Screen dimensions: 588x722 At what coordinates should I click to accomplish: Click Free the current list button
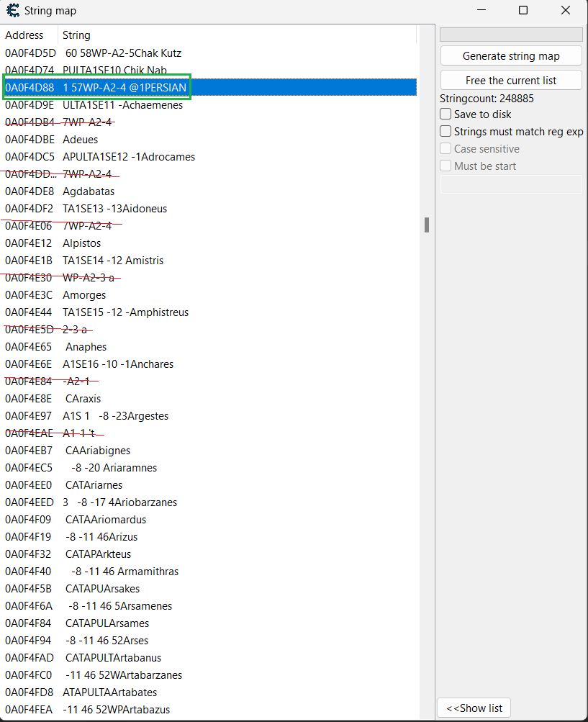point(511,80)
